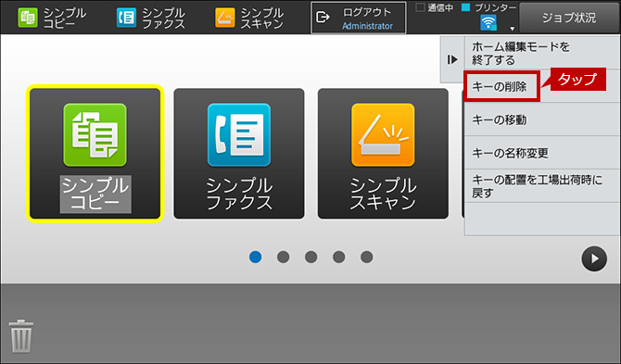Expand the small arrow beside Wi-Fi icon
The image size is (621, 364).
512,29
